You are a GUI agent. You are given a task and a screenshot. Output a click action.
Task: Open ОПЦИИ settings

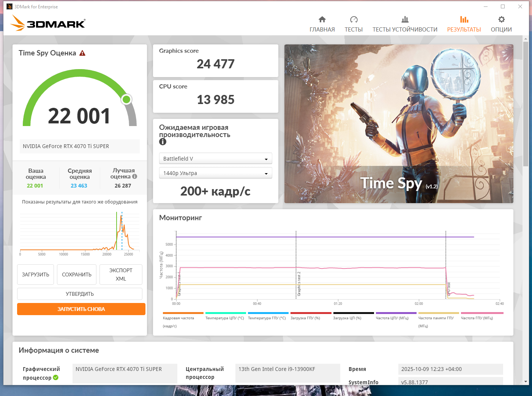click(x=501, y=24)
